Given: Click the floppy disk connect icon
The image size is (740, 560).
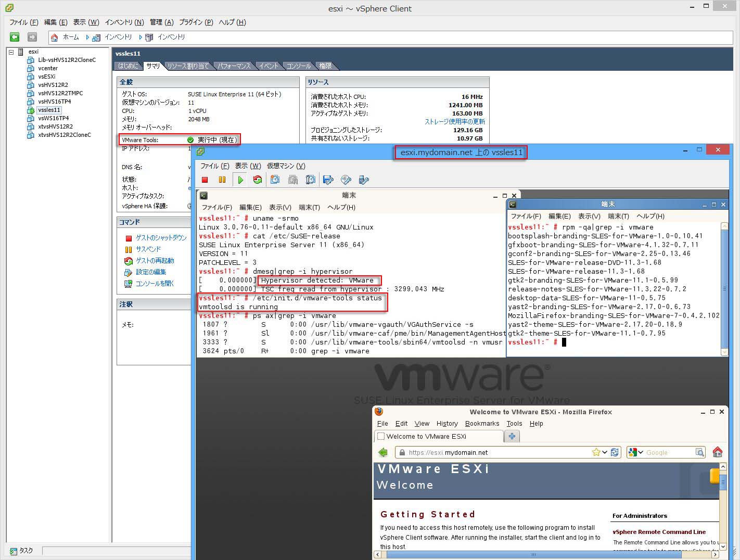Looking at the screenshot, I should (x=328, y=180).
